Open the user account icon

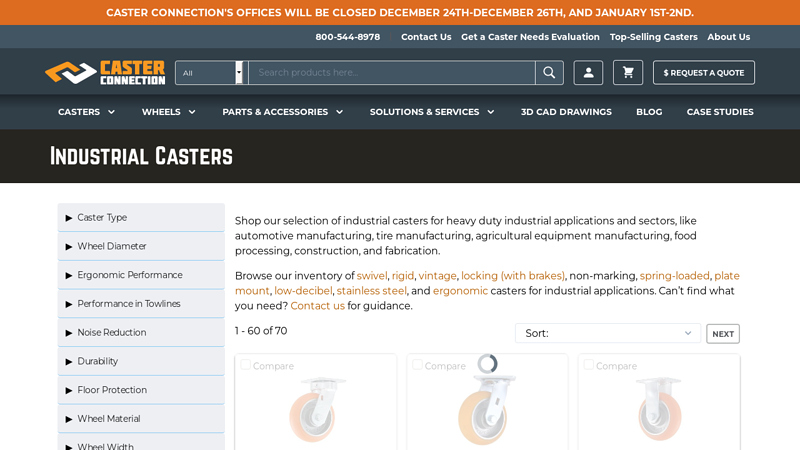(x=588, y=73)
